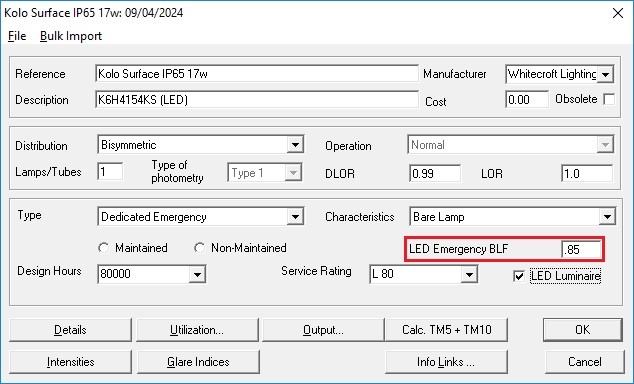Screen dimensions: 634x384
Task: Click the LED Emergency BLF field
Action: [581, 249]
